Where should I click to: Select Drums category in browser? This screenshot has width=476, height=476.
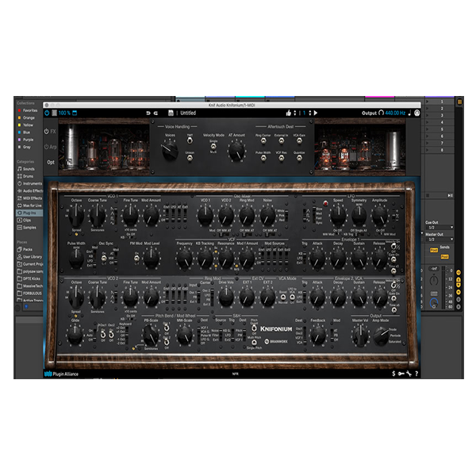click(26, 176)
